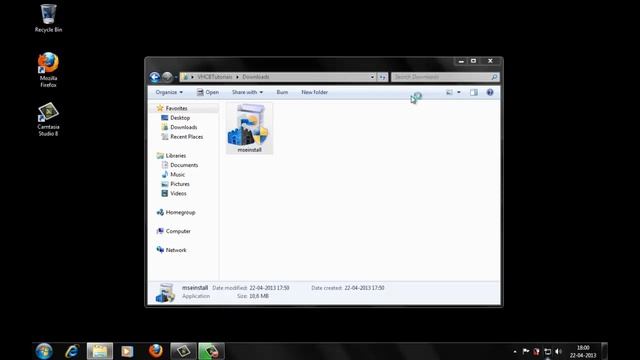640x360 pixels.
Task: Open the Organize dropdown menu
Action: pyautogui.click(x=169, y=92)
